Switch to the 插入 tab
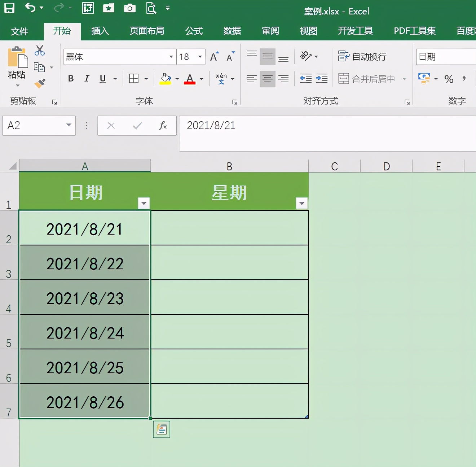476x467 pixels. click(x=100, y=31)
